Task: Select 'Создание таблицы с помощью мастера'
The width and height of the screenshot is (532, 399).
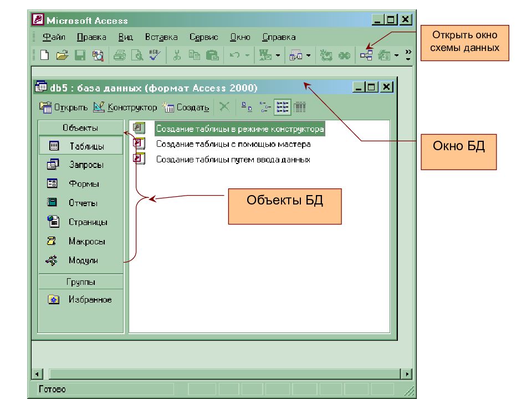Action: [x=233, y=144]
